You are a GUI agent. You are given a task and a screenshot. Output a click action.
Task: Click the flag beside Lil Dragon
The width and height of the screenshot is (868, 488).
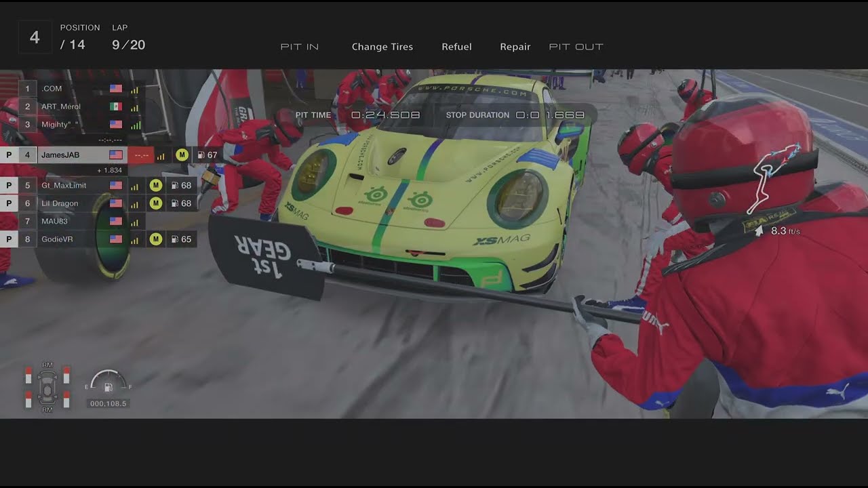coord(116,203)
